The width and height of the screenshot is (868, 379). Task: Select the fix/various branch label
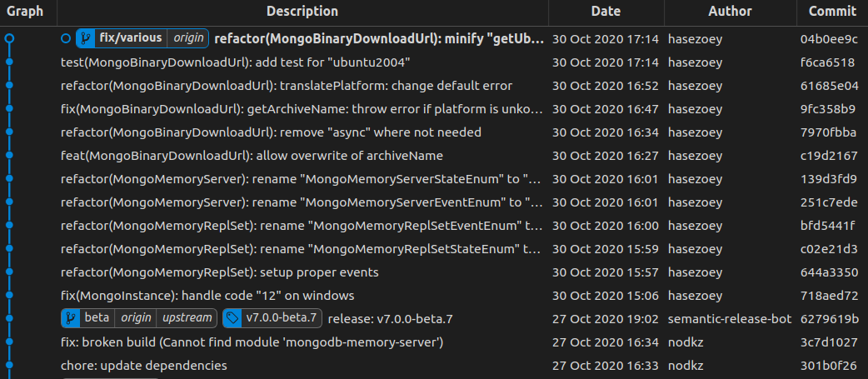pyautogui.click(x=131, y=38)
